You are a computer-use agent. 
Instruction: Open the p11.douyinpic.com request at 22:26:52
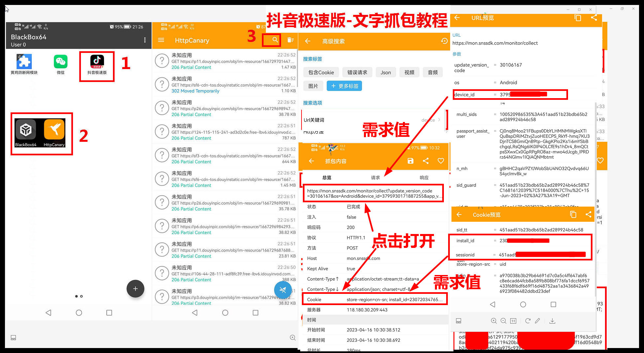point(225,61)
